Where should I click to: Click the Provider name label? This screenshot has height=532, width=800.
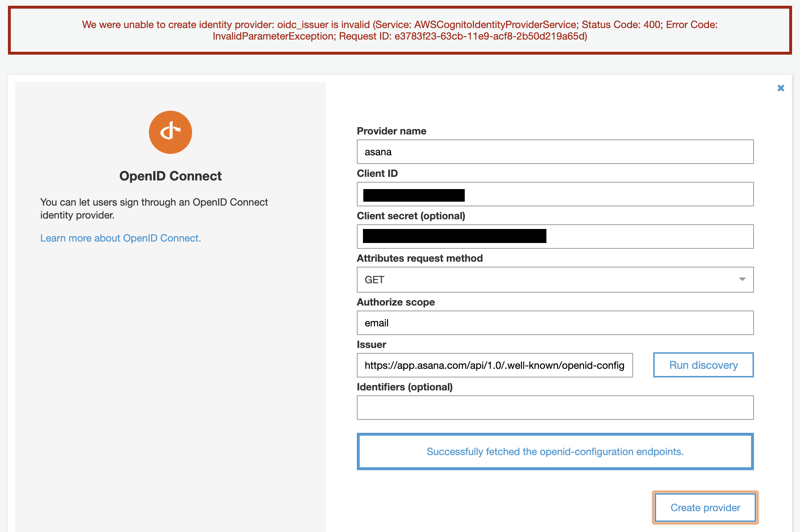pyautogui.click(x=391, y=131)
